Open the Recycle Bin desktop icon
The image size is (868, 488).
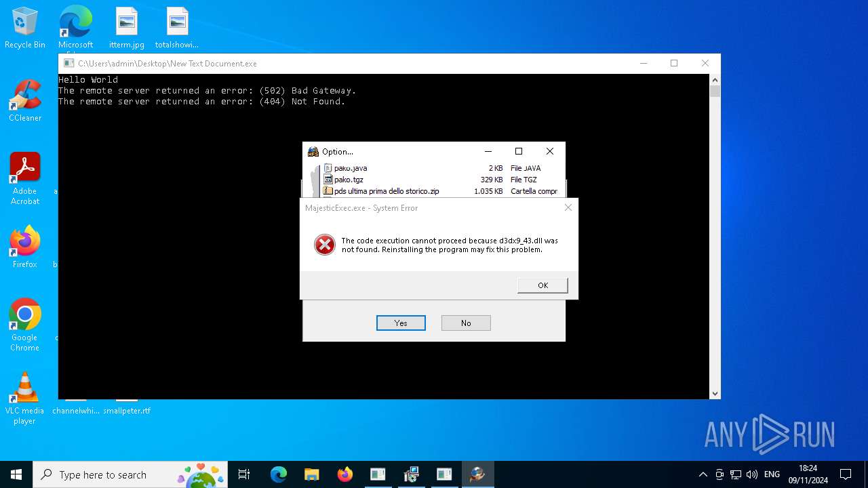click(x=25, y=28)
